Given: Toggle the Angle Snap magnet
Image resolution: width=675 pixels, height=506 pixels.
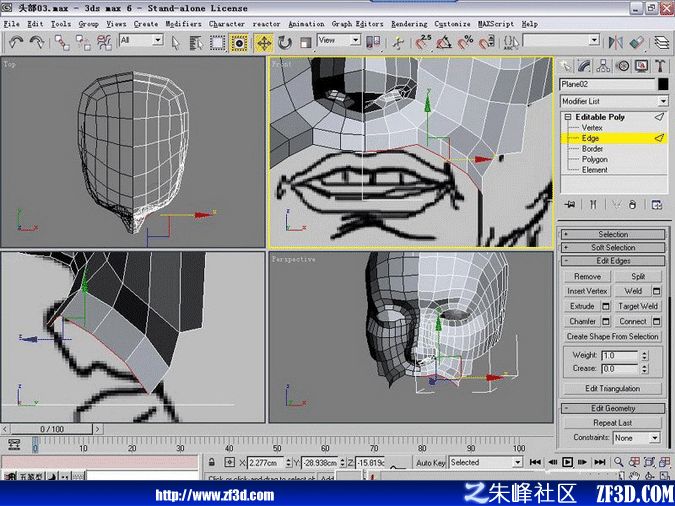Looking at the screenshot, I should [444, 43].
